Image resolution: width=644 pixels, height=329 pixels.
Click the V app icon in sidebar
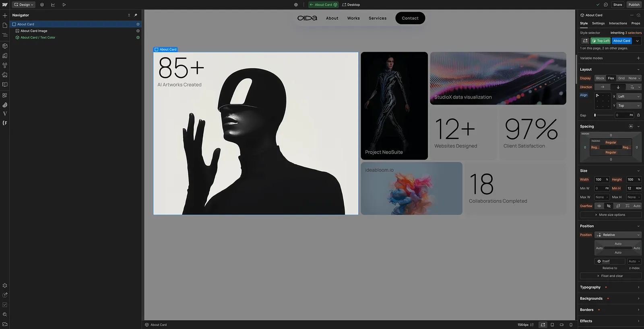pyautogui.click(x=5, y=114)
